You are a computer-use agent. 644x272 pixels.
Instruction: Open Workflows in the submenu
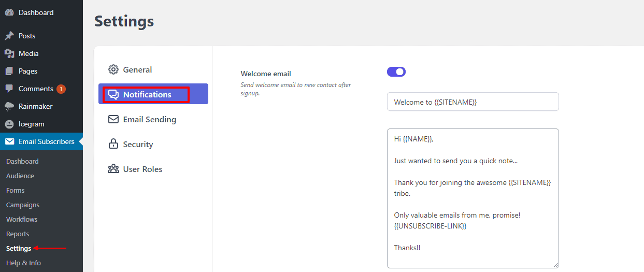pyautogui.click(x=22, y=219)
